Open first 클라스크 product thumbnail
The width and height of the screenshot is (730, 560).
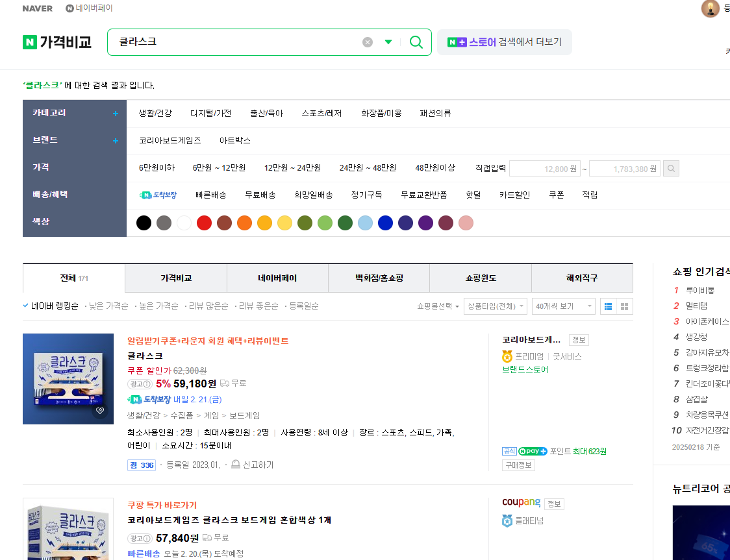point(68,378)
